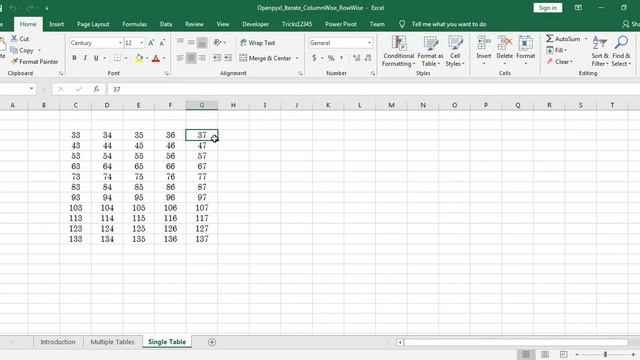The image size is (640, 360).
Task: Open Cell Styles gallery
Action: pos(455,51)
